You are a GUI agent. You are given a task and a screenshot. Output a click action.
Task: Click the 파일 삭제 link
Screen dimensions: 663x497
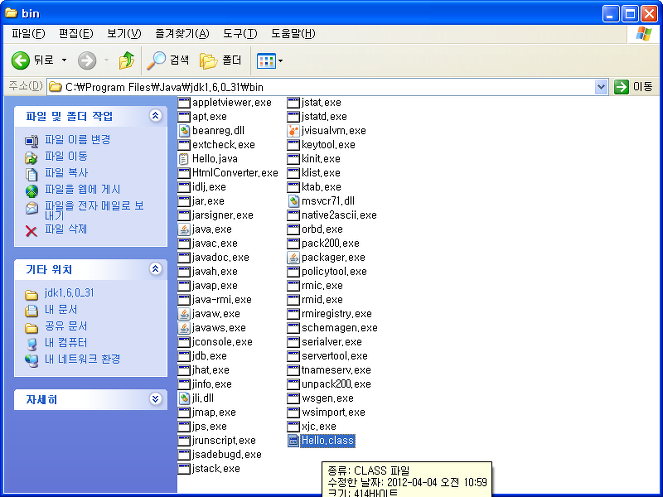66,229
